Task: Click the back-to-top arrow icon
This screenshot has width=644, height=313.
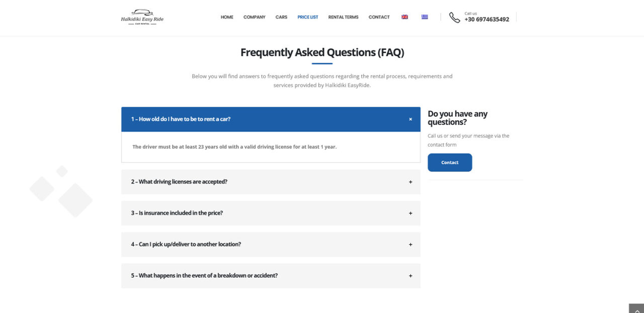Action: click(636, 308)
